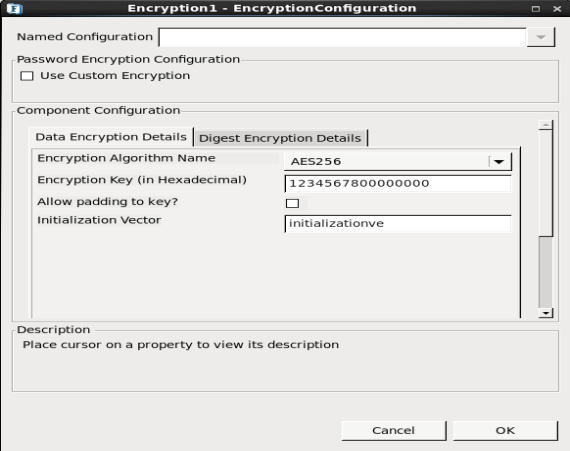Click the scrollbar up arrow icon
Viewport: 570px width, 451px height.
pyautogui.click(x=546, y=125)
